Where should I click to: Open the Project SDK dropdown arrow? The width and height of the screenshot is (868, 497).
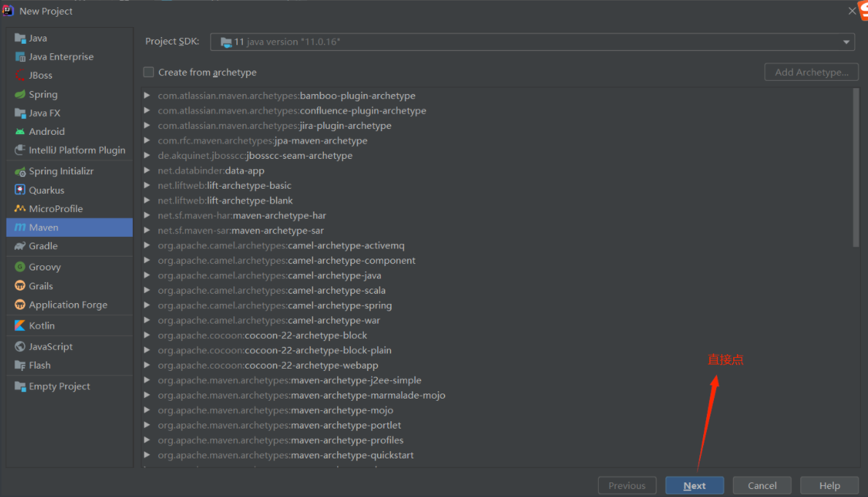pos(846,42)
